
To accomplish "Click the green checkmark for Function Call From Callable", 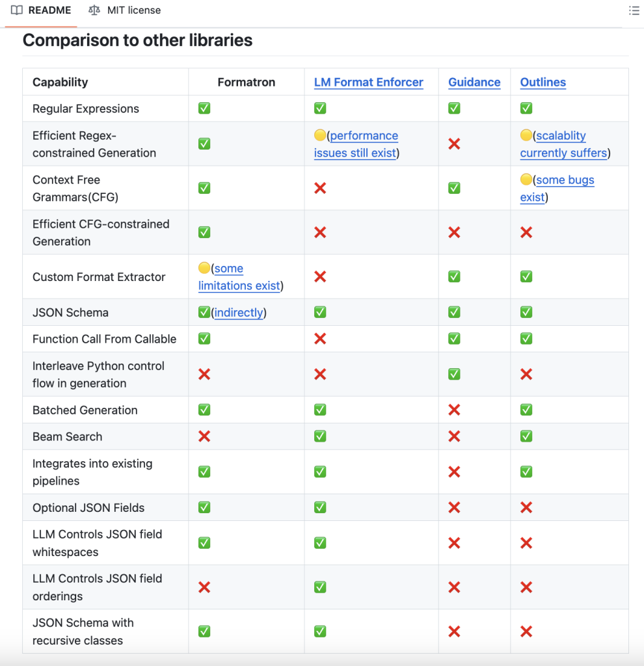I will pyautogui.click(x=204, y=338).
